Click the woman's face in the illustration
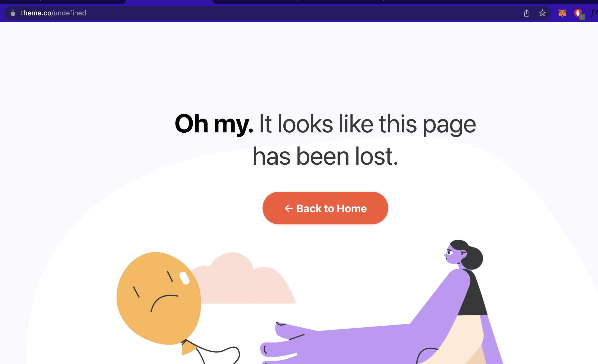This screenshot has height=364, width=598. [454, 254]
